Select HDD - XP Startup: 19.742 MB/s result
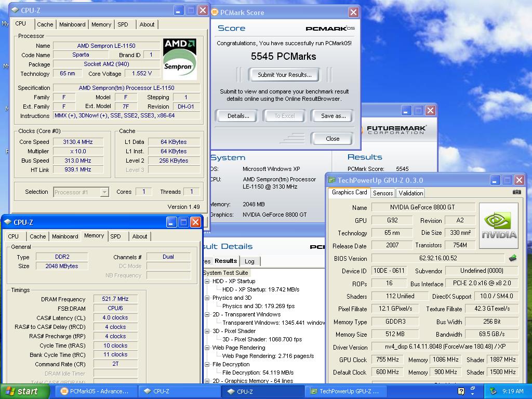Screen dimensions: 532x399 [261, 289]
